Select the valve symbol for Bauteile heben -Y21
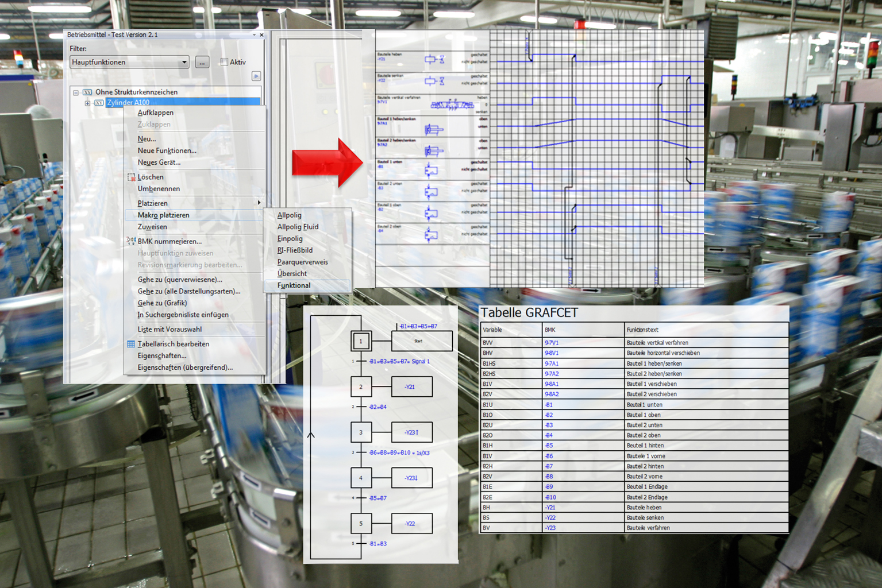The width and height of the screenshot is (882, 588). point(434,59)
